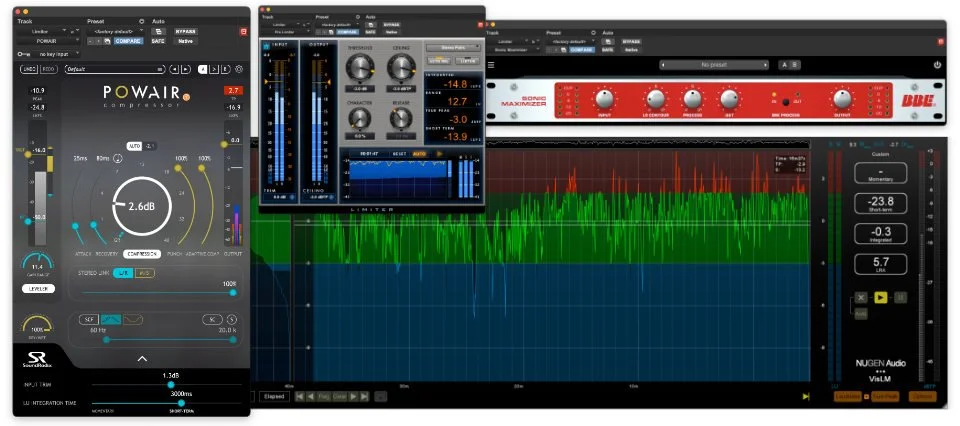This screenshot has width=960, height=426.
Task: Click Sonic Maximizer power icon
Action: click(x=937, y=65)
